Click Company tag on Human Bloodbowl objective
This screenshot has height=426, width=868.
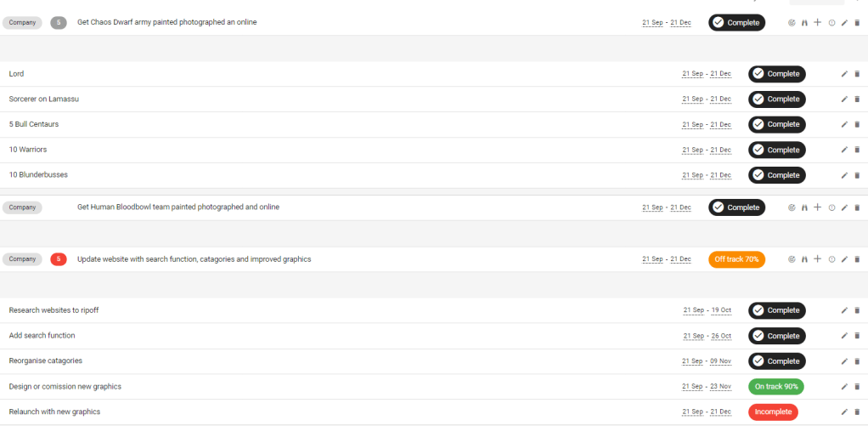click(x=22, y=207)
